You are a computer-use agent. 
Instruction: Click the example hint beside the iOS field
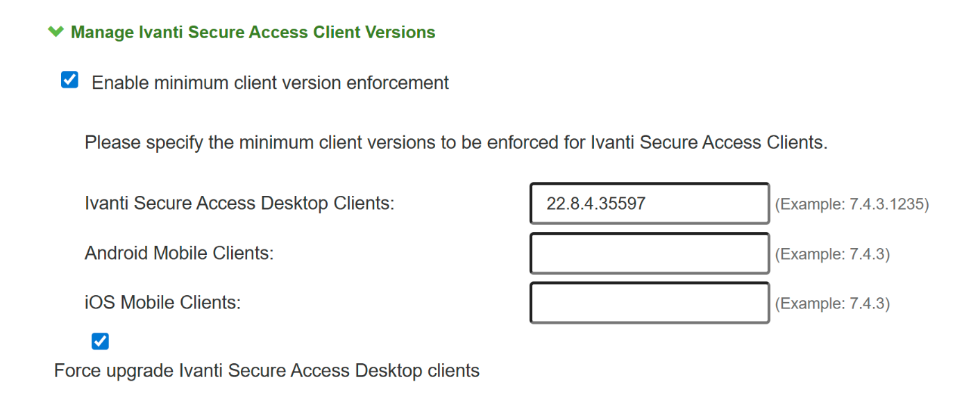831,304
